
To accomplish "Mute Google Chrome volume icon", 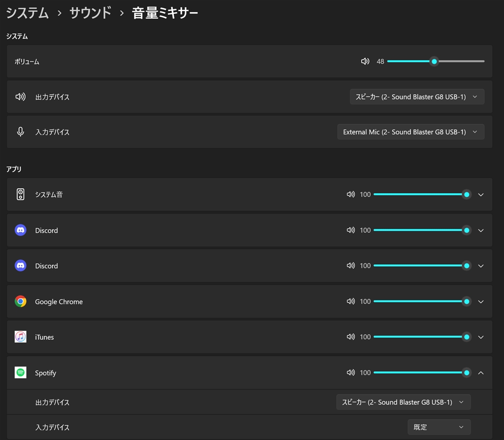I will 350,302.
